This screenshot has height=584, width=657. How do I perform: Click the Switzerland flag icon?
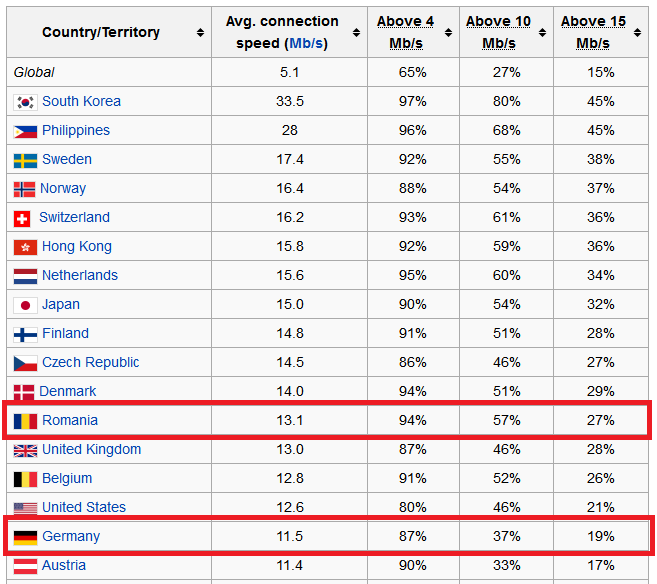[22, 218]
